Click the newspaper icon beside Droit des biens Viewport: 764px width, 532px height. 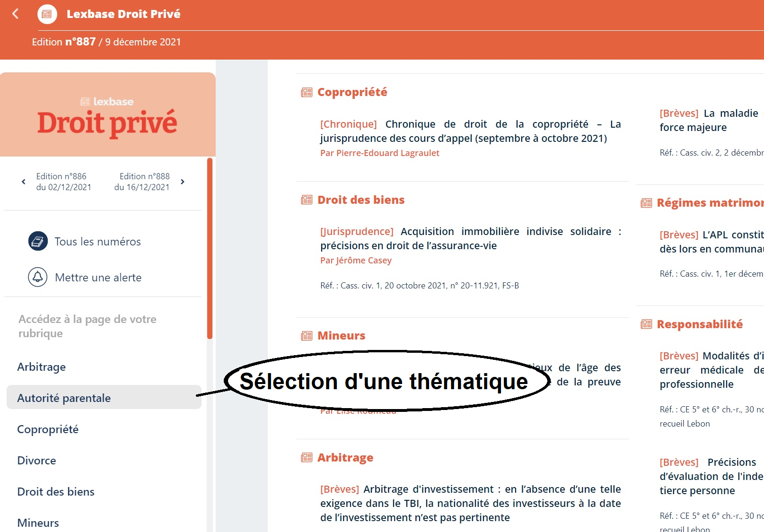(x=306, y=200)
